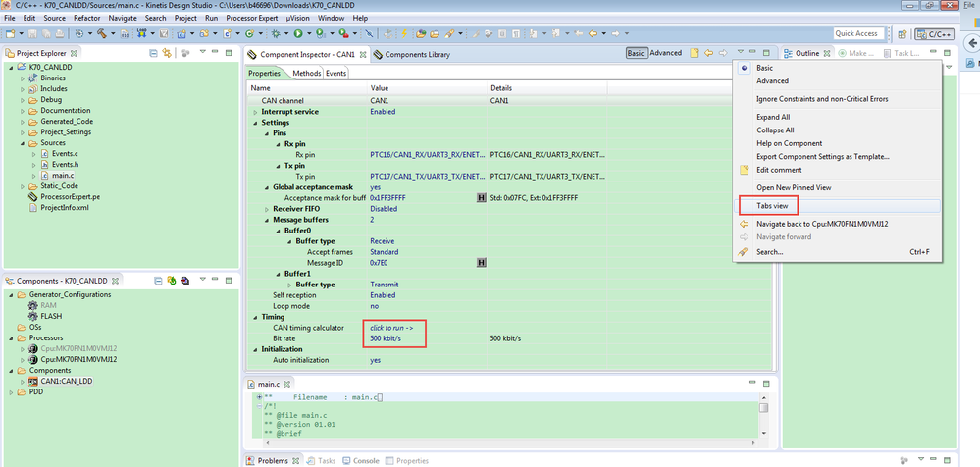980x467 pixels.
Task: Choose Expand All from dropdown menu
Action: 773,117
